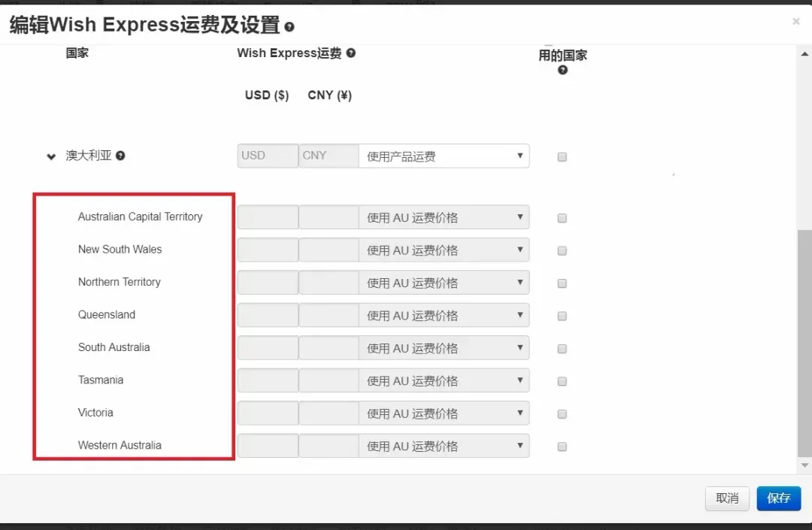Click the South Australia label
The width and height of the screenshot is (812, 530).
114,347
